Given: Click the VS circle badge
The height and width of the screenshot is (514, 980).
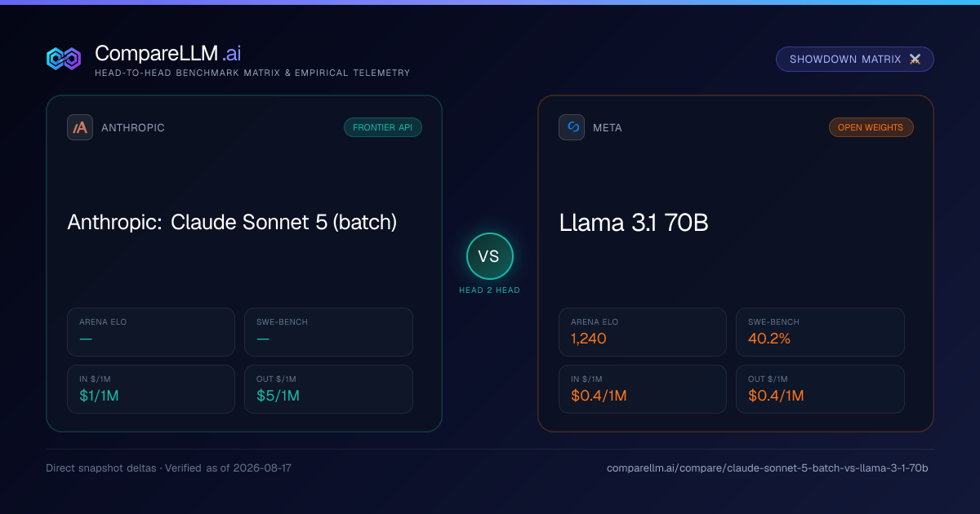Looking at the screenshot, I should pyautogui.click(x=490, y=256).
